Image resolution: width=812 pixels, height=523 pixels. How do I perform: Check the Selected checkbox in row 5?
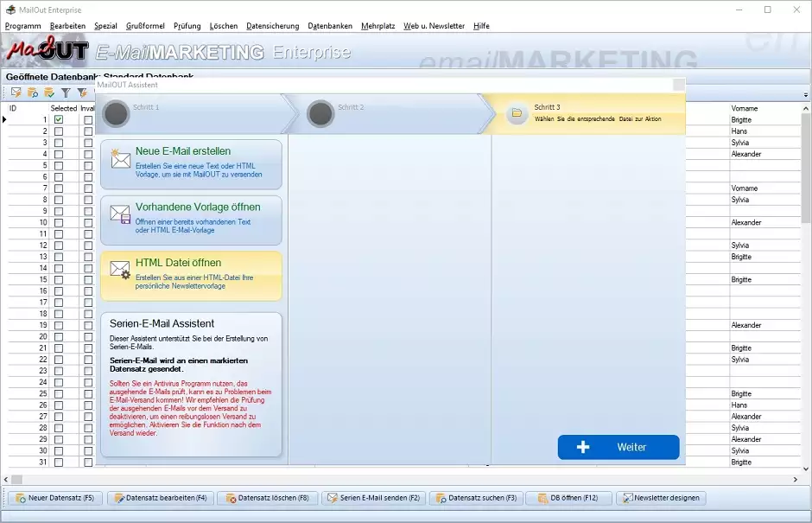tap(59, 166)
